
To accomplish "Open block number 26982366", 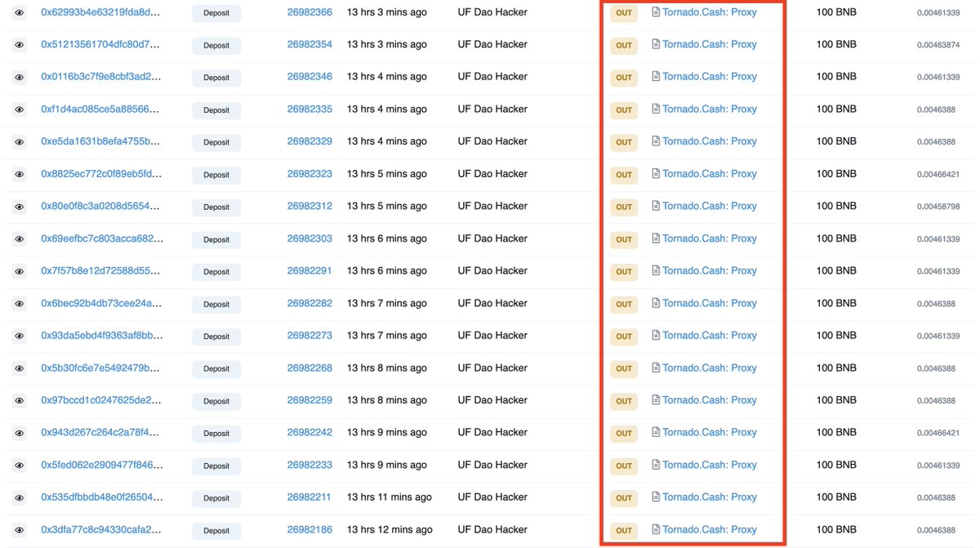I will (x=310, y=12).
